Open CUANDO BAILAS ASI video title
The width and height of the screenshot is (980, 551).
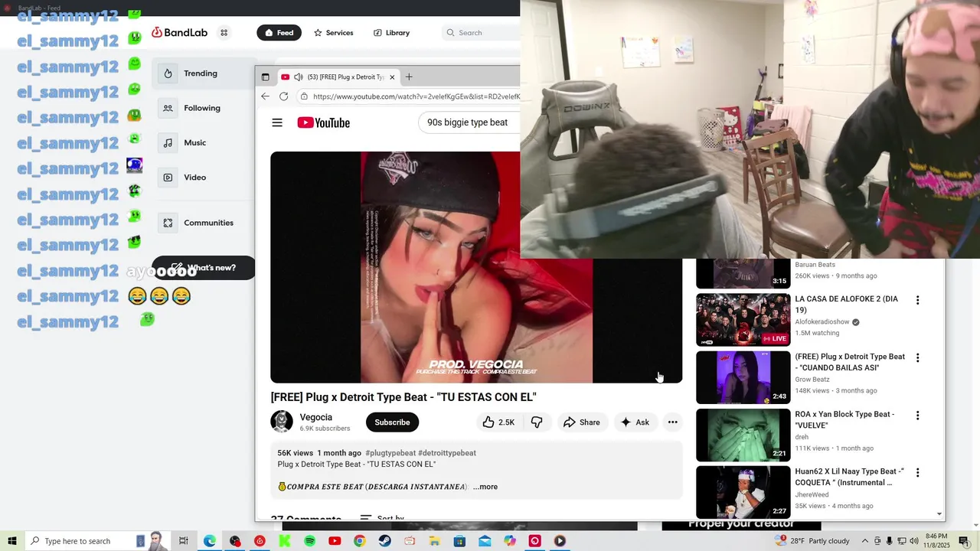point(850,362)
